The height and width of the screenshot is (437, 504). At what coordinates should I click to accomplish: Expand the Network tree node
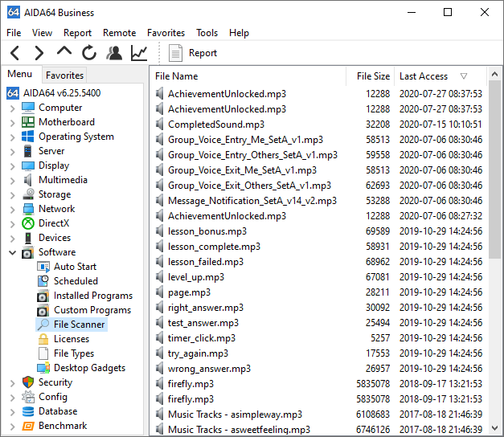pos(12,210)
